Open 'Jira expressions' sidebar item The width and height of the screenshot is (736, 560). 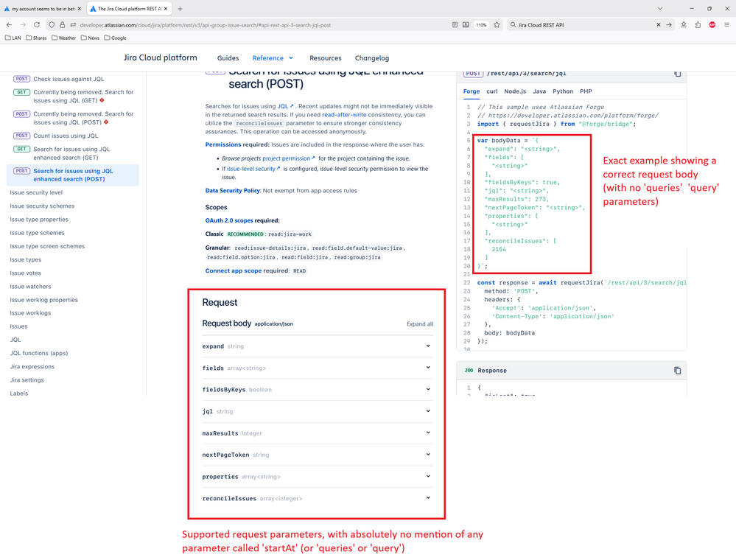pos(32,367)
